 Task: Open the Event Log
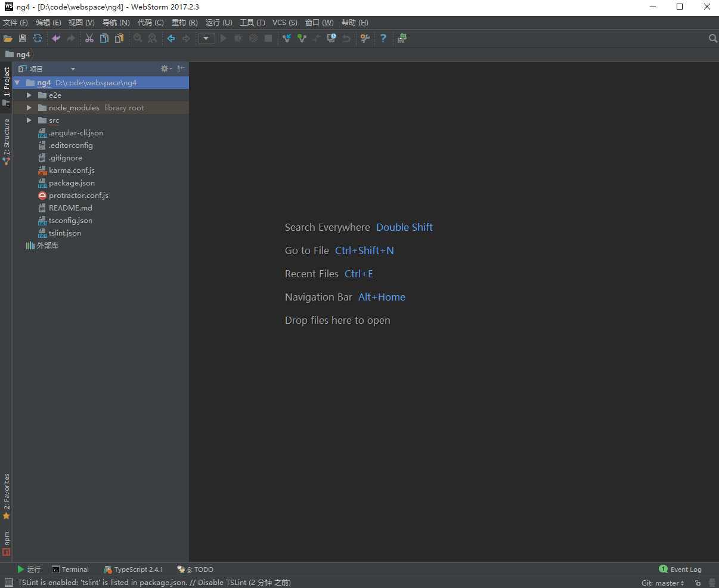tap(680, 570)
